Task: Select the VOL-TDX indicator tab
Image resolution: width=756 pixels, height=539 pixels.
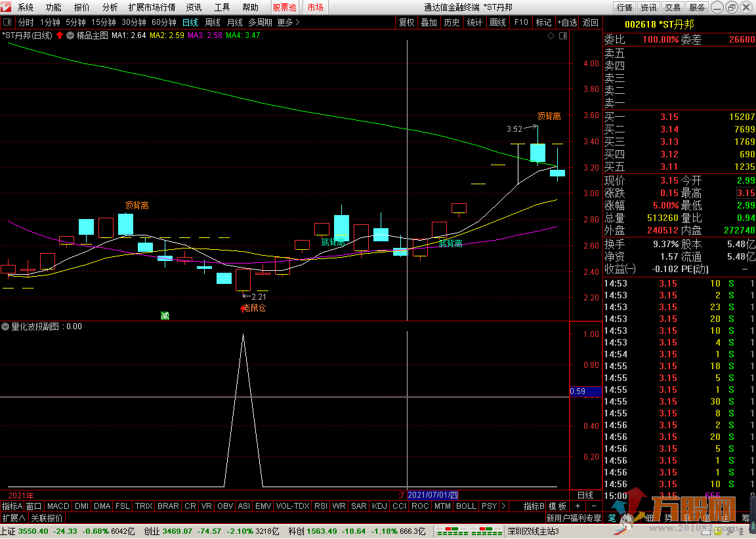Action: click(x=293, y=506)
